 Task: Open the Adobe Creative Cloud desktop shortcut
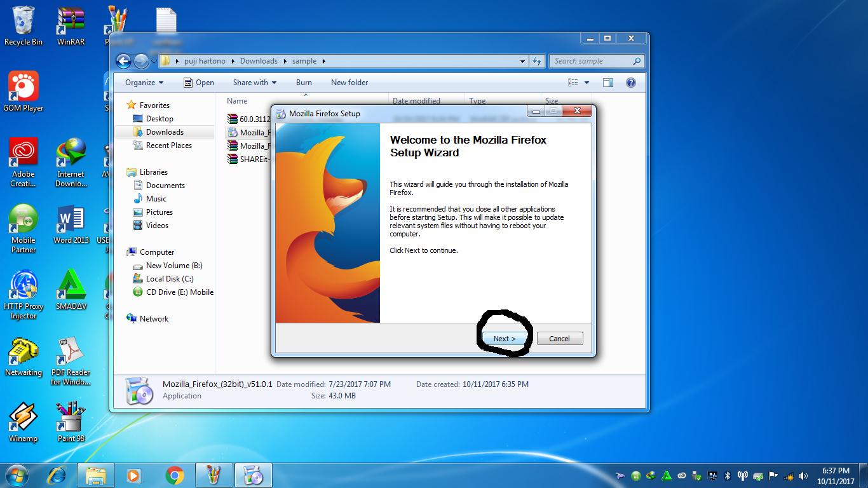click(24, 163)
